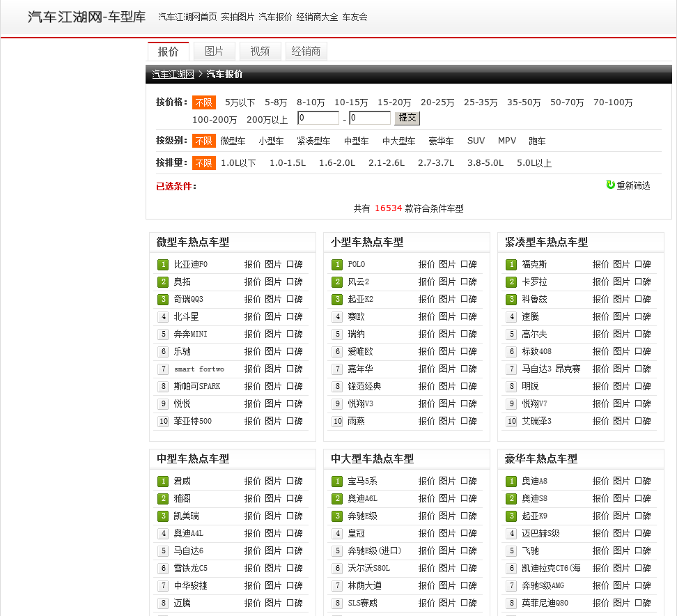This screenshot has width=677, height=616.
Task: Select 不限 option for 按级别
Action: [204, 141]
